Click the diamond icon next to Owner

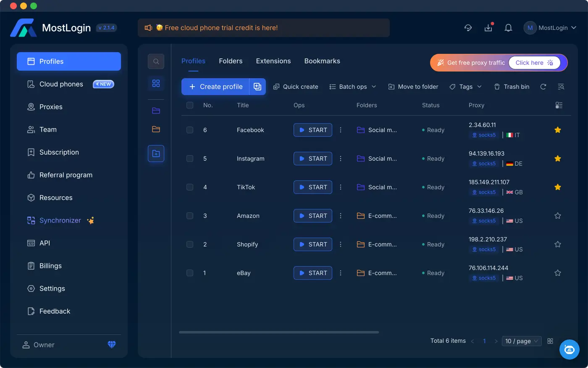(x=112, y=344)
